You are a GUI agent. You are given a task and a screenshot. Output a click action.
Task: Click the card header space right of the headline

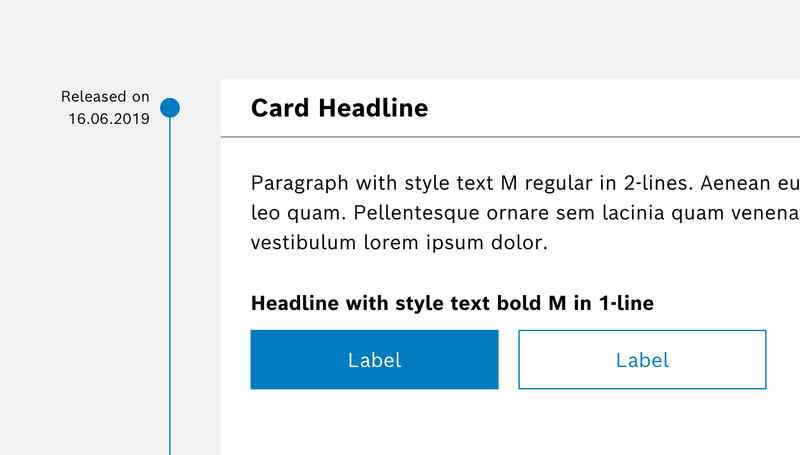click(620, 108)
